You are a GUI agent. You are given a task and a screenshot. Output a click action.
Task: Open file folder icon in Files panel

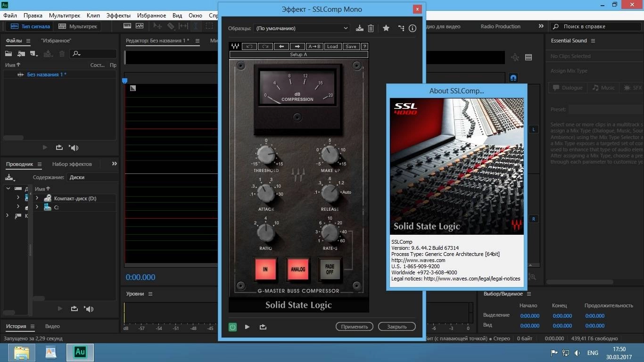(x=9, y=54)
